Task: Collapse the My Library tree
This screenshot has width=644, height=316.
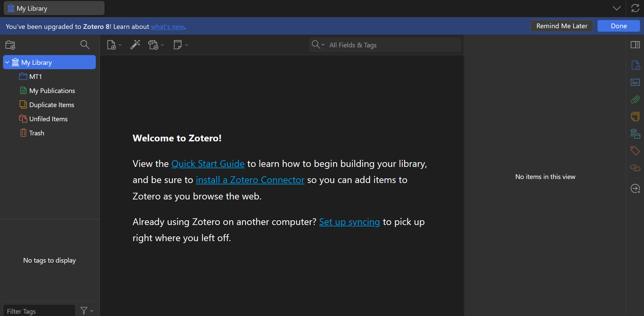Action: pos(7,62)
